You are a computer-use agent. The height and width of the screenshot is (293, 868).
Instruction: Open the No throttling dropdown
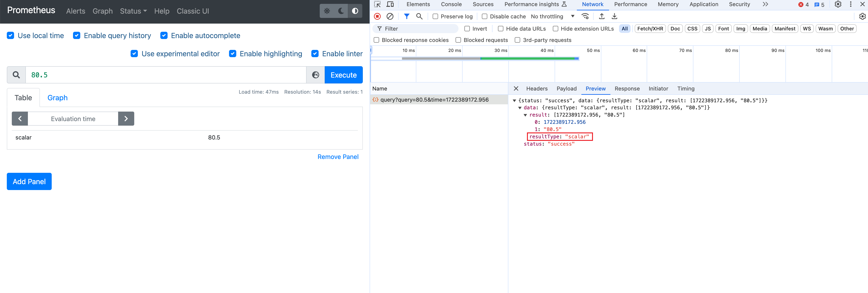[x=552, y=17]
